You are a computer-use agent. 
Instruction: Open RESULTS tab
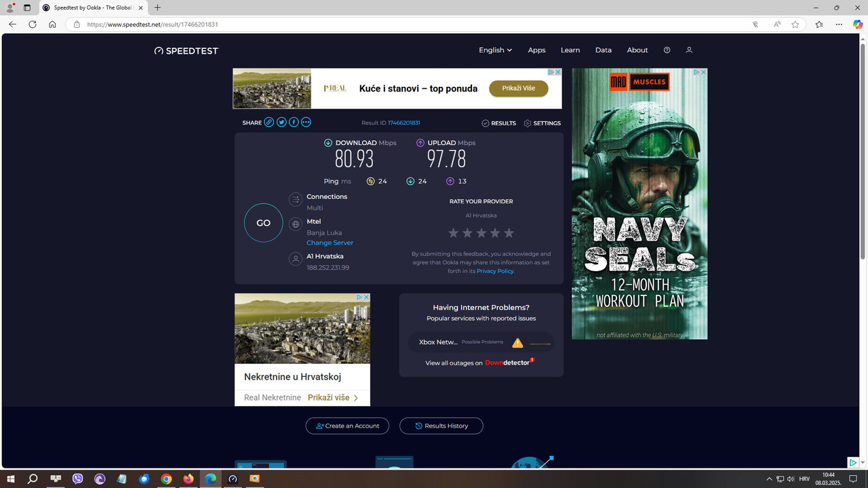[498, 123]
